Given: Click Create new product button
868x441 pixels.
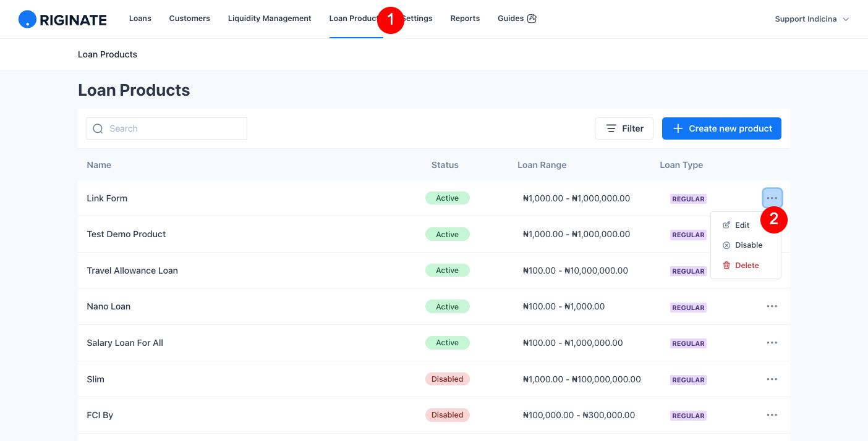Looking at the screenshot, I should [x=721, y=128].
